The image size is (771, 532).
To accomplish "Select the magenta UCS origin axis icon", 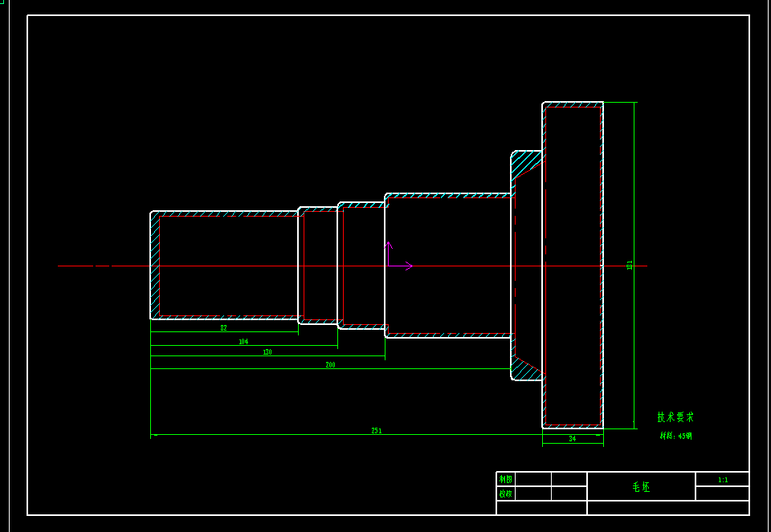I will [399, 256].
